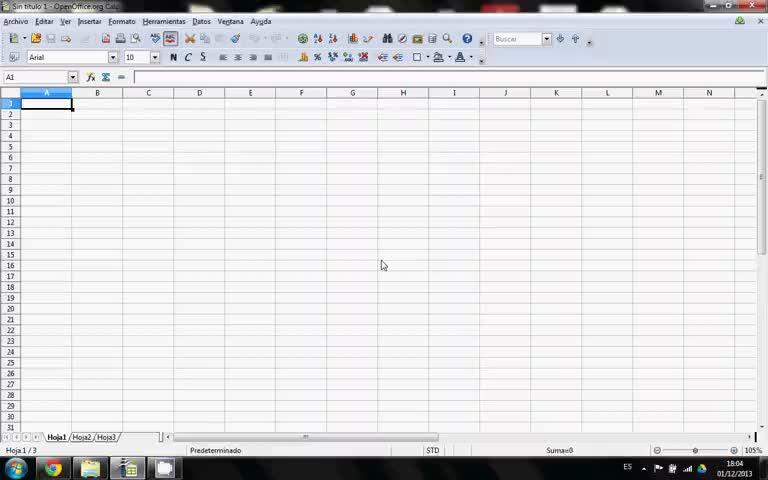Open the Insertar menu
Image resolution: width=768 pixels, height=480 pixels.
pos(89,22)
